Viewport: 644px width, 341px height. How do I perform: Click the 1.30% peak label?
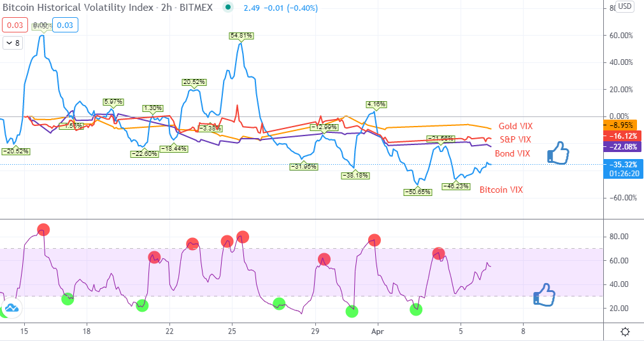tap(153, 108)
